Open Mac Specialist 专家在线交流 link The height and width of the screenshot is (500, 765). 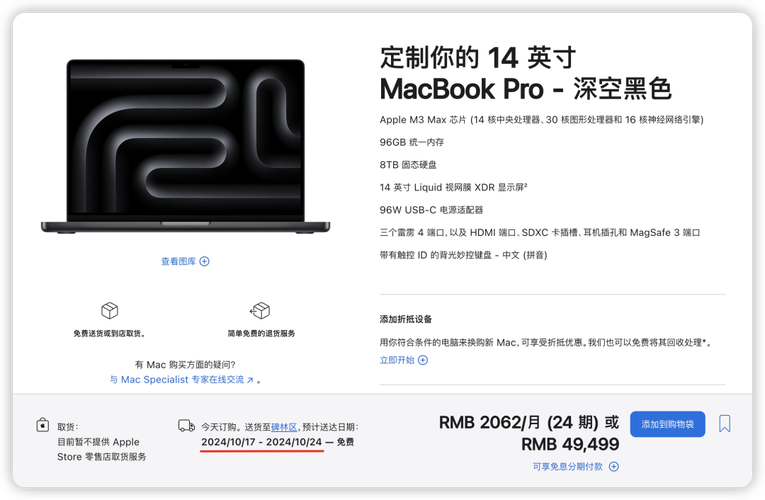click(x=181, y=380)
